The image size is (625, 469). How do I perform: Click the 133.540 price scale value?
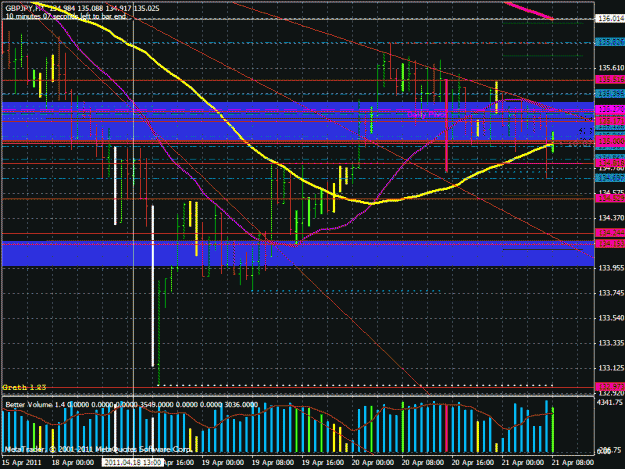[611, 318]
